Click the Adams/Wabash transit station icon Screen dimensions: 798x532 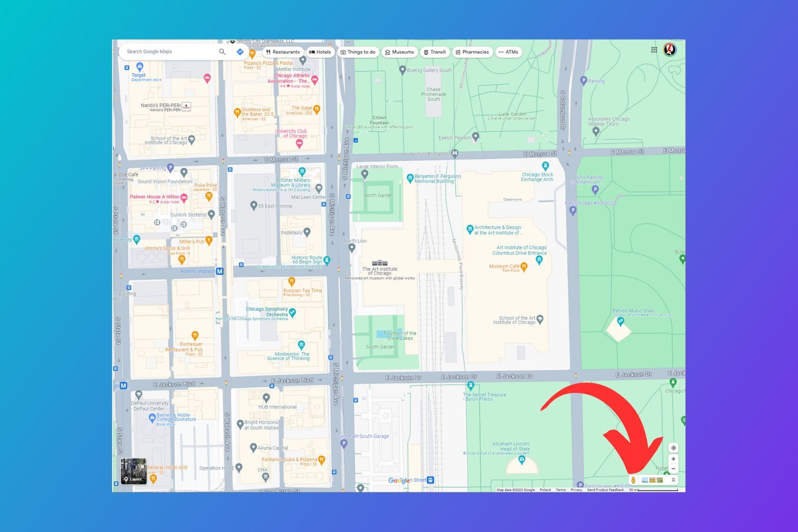(x=219, y=271)
